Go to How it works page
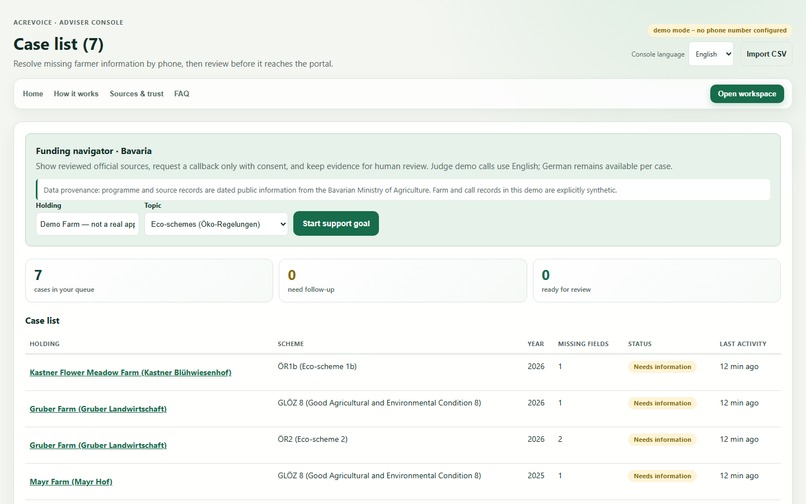 [x=76, y=94]
